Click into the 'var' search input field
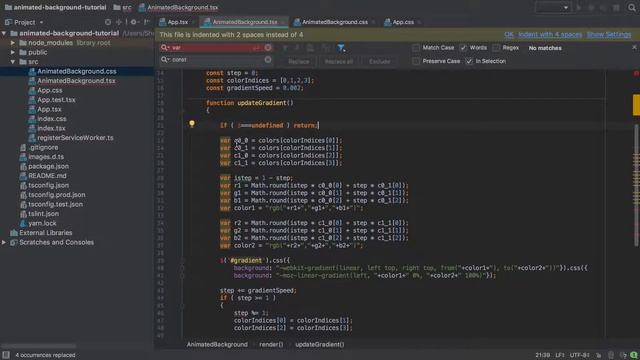The width and height of the screenshot is (640, 360). coord(216,47)
